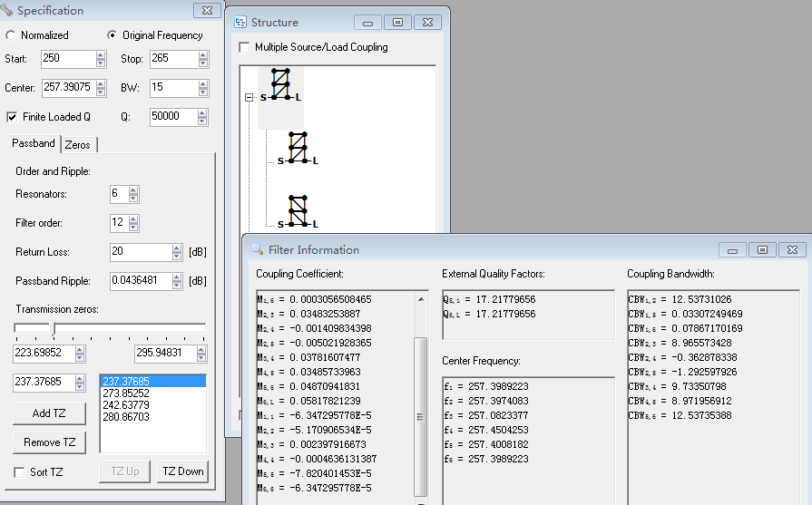Click the Transmission zeros slider handle
The image size is (812, 505).
point(53,328)
